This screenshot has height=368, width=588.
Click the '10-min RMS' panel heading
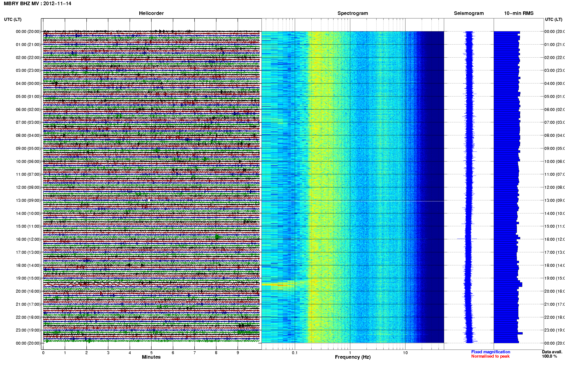click(x=519, y=13)
